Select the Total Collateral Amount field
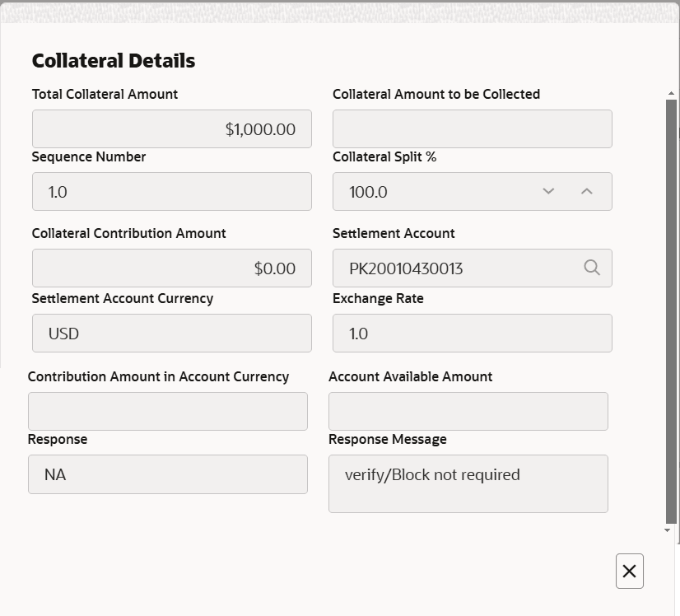 click(x=171, y=128)
